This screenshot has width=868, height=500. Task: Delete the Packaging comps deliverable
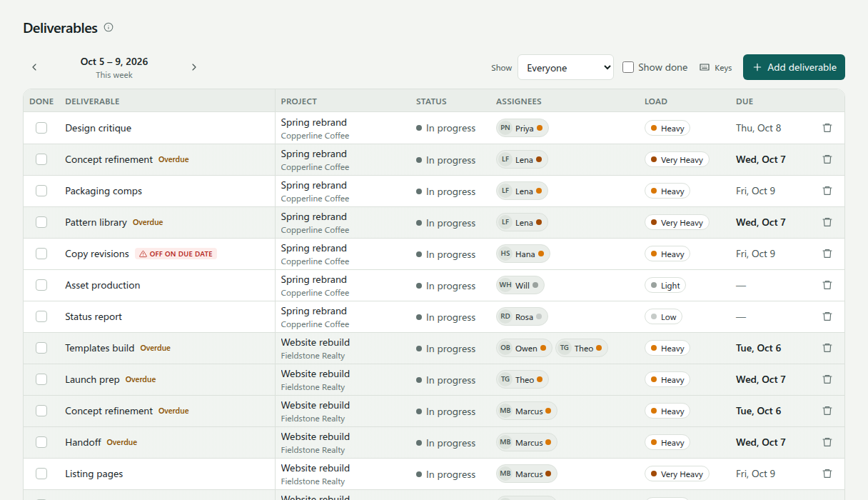(x=827, y=191)
